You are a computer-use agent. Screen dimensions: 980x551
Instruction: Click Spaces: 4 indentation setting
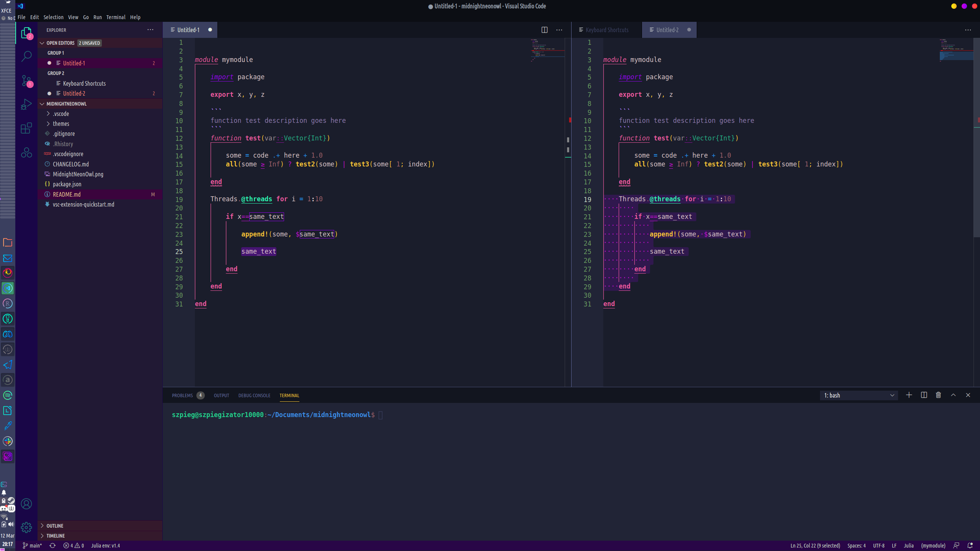coord(856,546)
